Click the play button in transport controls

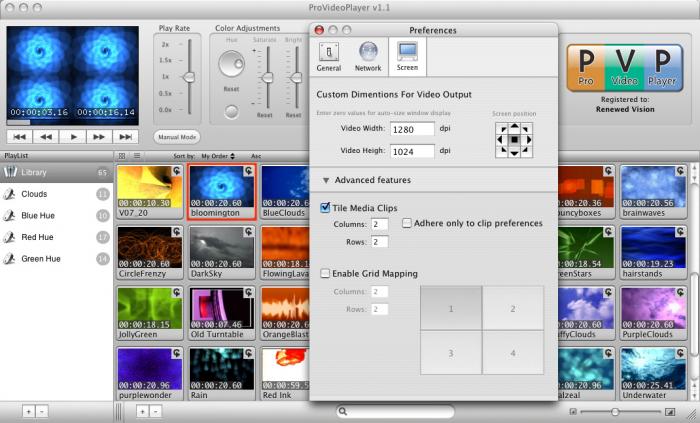73,136
